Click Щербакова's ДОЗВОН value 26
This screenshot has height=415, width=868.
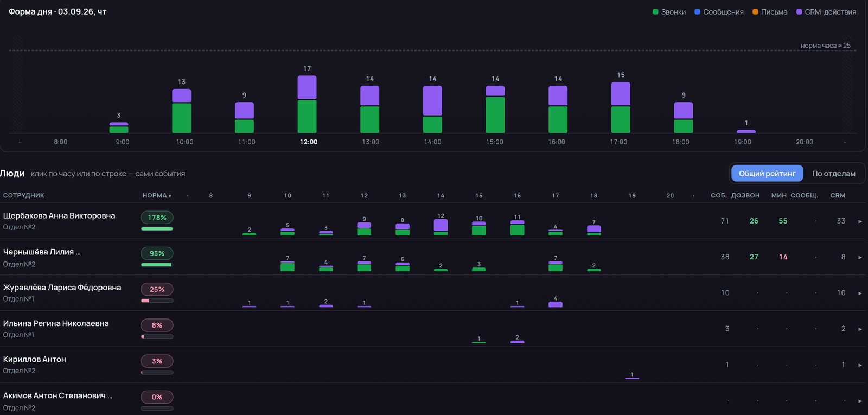click(x=754, y=221)
